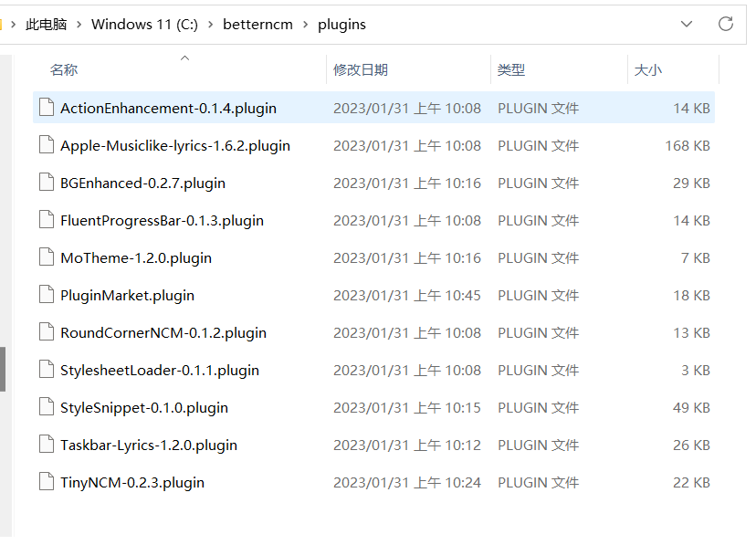Expand the chevron after Windows 11 (C:)
The width and height of the screenshot is (756, 545).
tap(210, 24)
